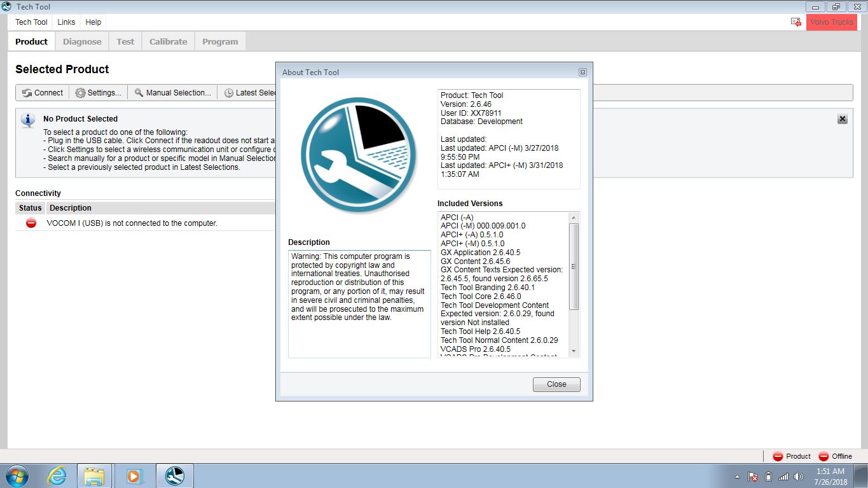Open the Help menu
The height and width of the screenshot is (488, 868).
click(93, 22)
